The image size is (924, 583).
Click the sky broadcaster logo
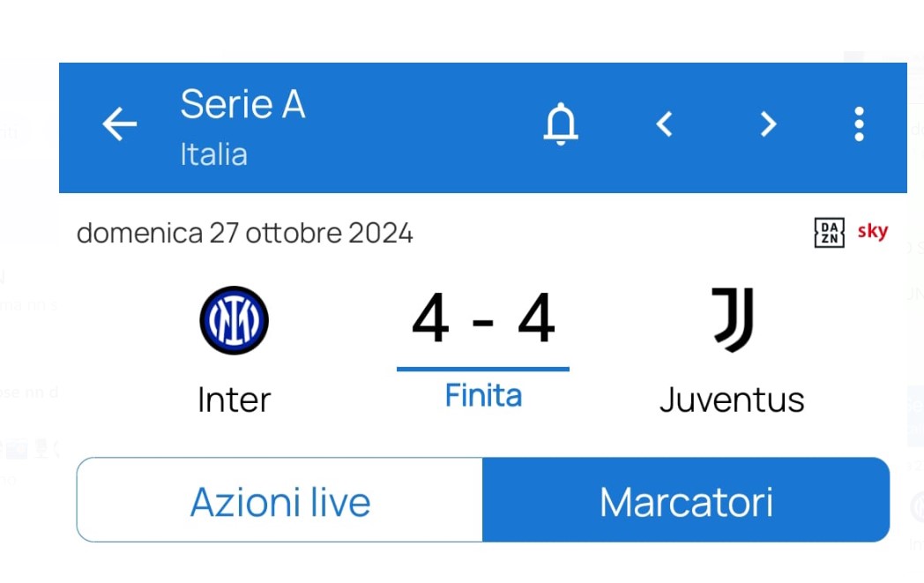point(872,232)
